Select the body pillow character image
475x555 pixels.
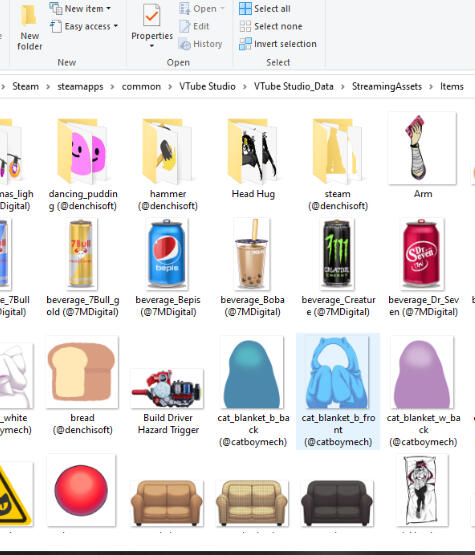[x=422, y=491]
